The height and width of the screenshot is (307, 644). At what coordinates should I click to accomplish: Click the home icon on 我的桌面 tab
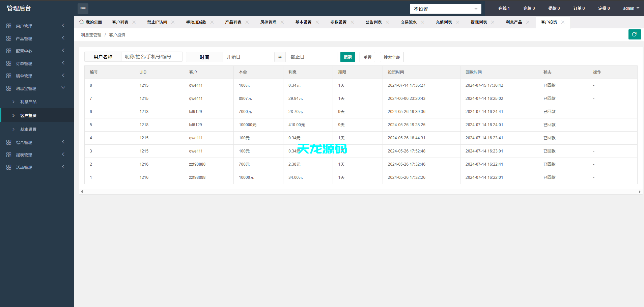coord(81,22)
